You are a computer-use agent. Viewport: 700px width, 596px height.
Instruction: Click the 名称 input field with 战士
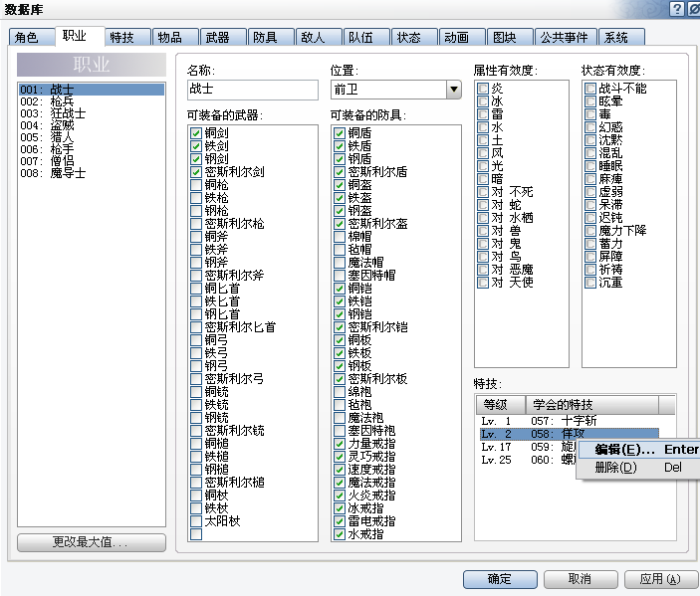[x=253, y=90]
